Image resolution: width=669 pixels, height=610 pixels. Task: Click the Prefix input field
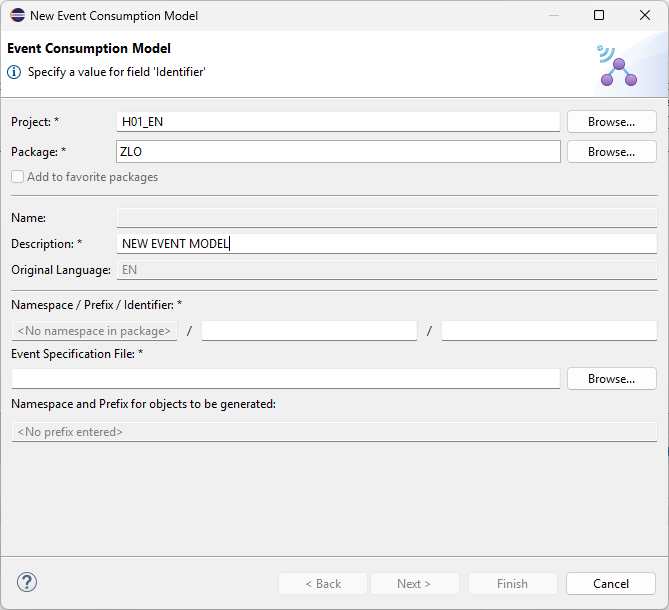click(x=309, y=331)
